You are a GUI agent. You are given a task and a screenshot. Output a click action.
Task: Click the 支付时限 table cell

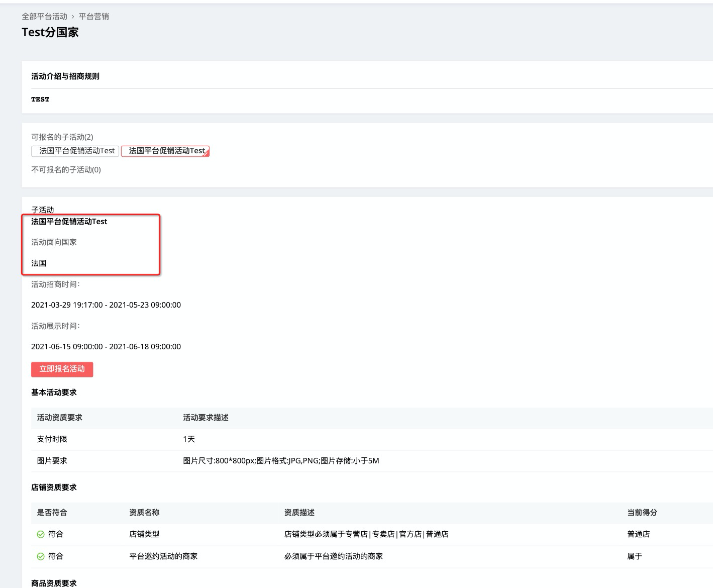point(52,439)
